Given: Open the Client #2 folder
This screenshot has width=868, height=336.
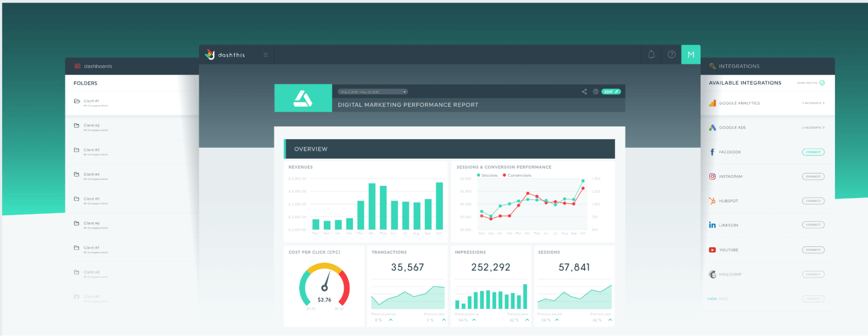Looking at the screenshot, I should [132, 127].
